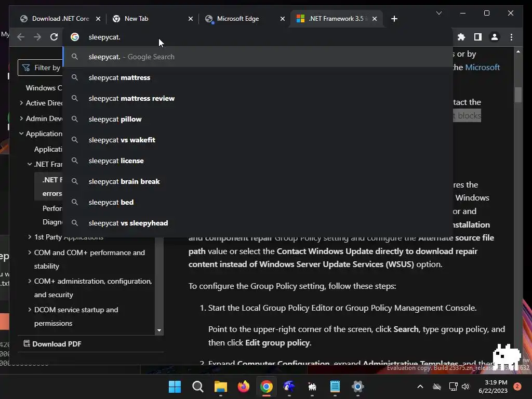The image size is (532, 399).
Task: Open the notification badge showing 2
Action: [x=517, y=387]
